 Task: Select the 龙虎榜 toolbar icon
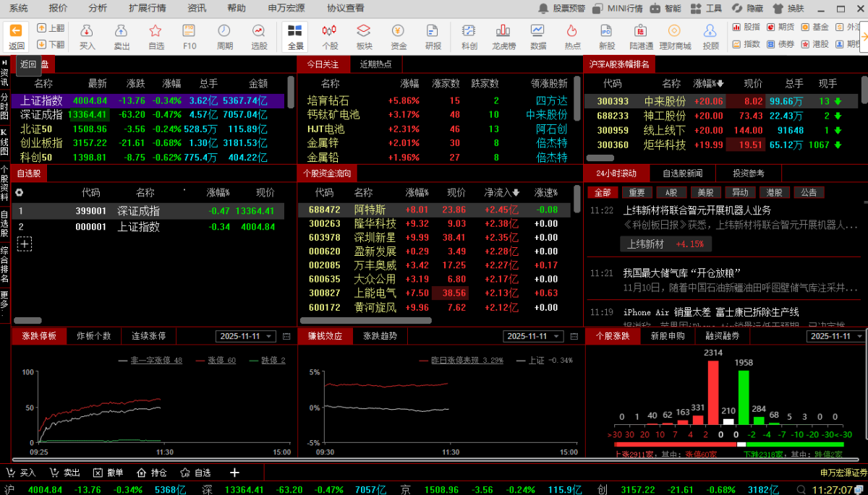(503, 36)
